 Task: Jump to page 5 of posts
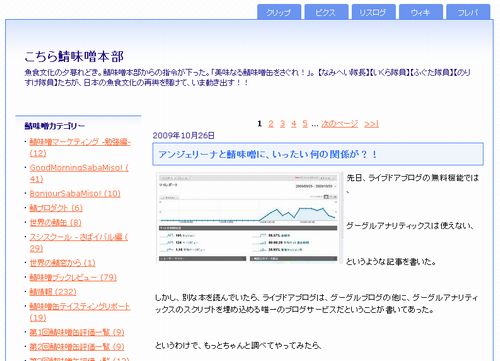pyautogui.click(x=305, y=124)
